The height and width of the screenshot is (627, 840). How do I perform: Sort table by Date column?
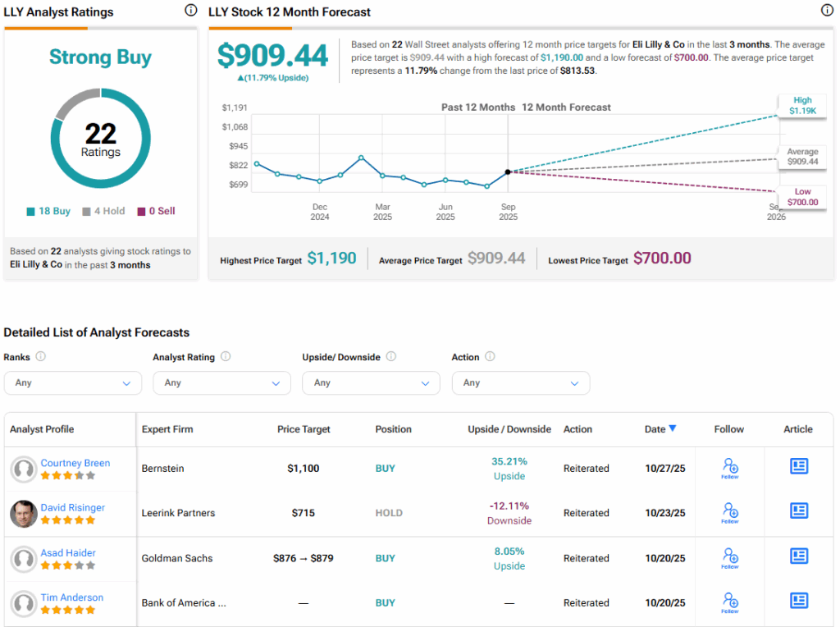[660, 429]
